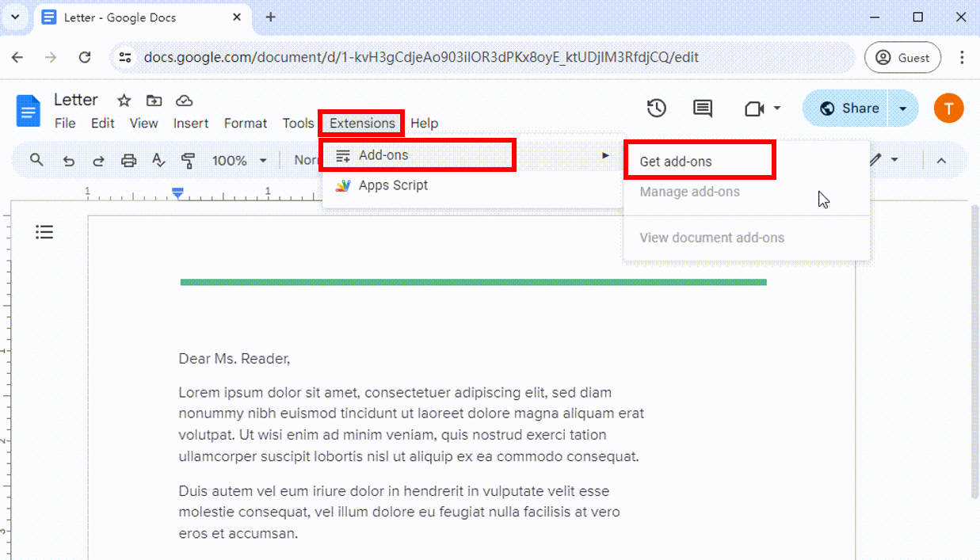Click the Guest profile button

tap(903, 58)
